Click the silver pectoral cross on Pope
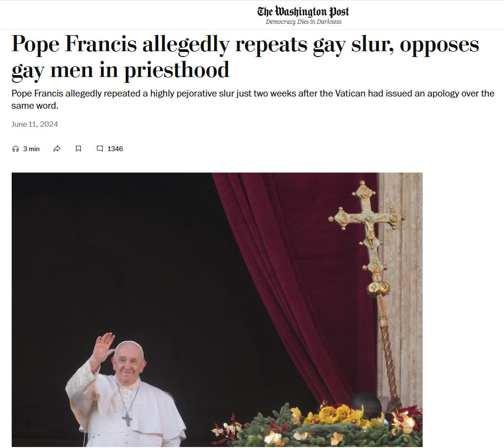The image size is (504, 448). point(127,420)
